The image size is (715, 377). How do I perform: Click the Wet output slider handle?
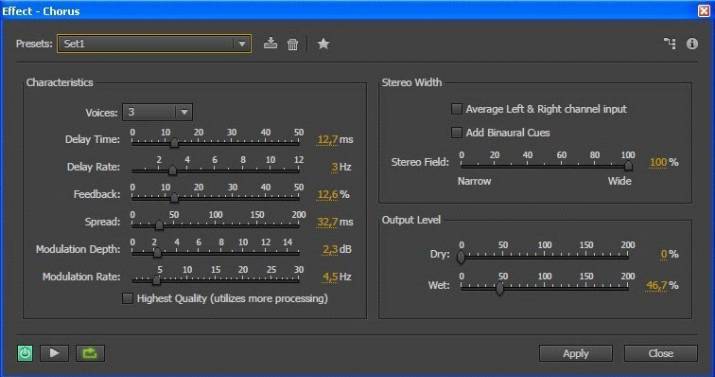500,289
